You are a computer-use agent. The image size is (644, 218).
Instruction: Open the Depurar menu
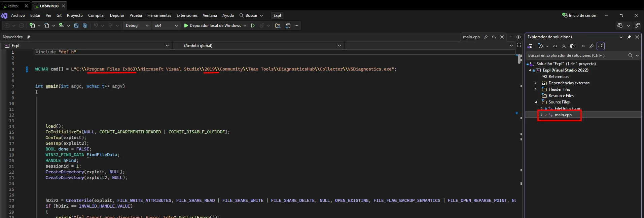117,15
